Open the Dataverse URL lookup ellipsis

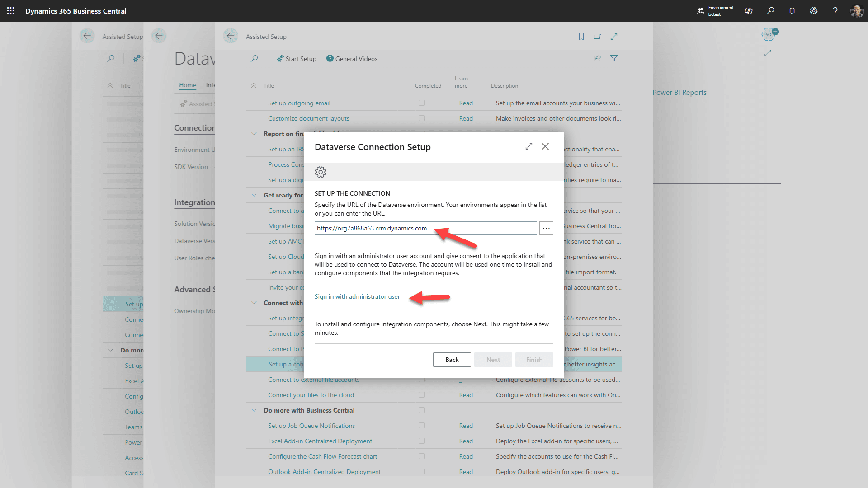coord(546,228)
